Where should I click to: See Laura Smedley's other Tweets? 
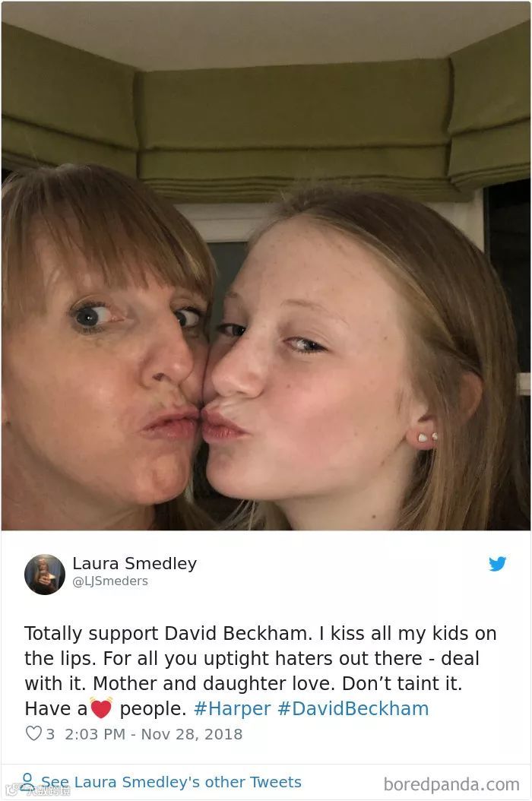pos(171,782)
